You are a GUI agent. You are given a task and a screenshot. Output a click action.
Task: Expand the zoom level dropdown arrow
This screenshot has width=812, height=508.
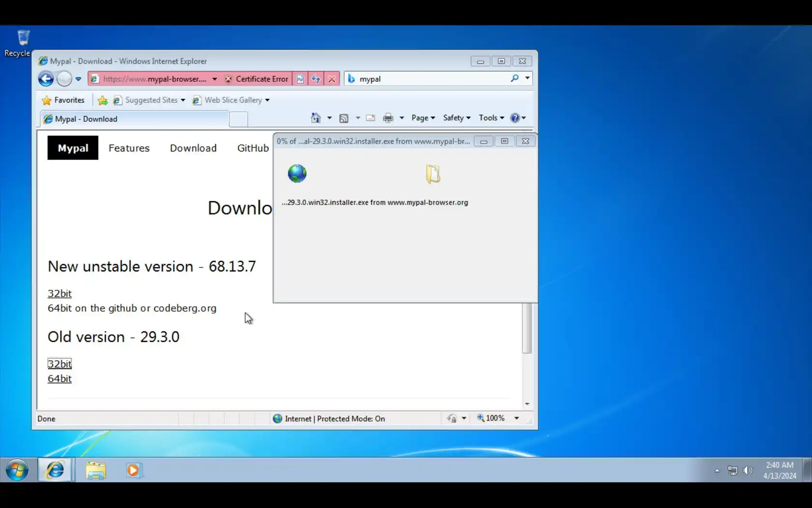pos(517,418)
